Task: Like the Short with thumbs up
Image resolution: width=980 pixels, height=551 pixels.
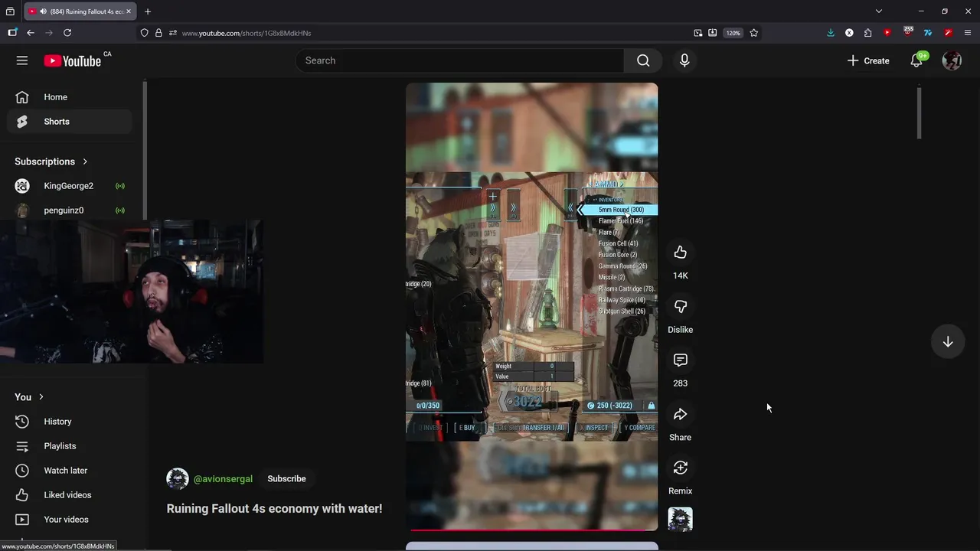Action: pos(680,253)
